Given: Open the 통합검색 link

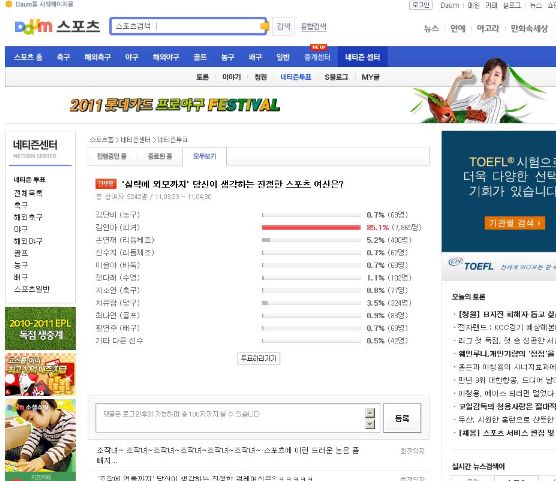Looking at the screenshot, I should coord(313,26).
